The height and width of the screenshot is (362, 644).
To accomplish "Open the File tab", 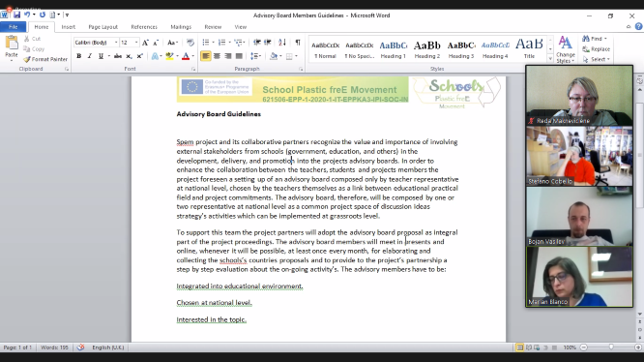I will (x=14, y=27).
